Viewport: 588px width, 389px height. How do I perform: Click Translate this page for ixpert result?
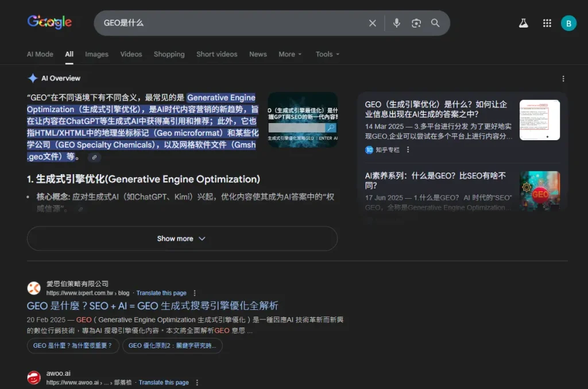pos(161,292)
